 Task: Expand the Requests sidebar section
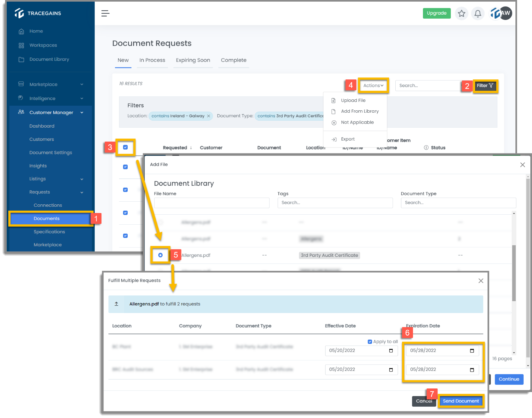pos(39,192)
